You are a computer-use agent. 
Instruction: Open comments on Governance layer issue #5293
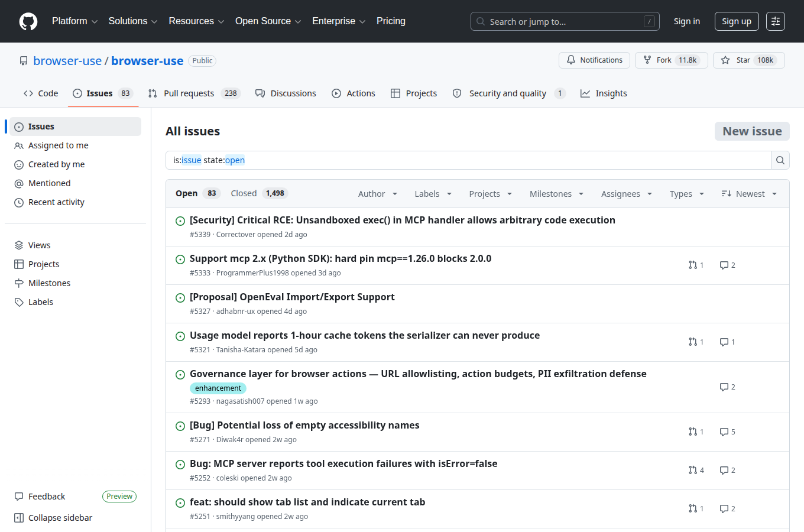(728, 387)
